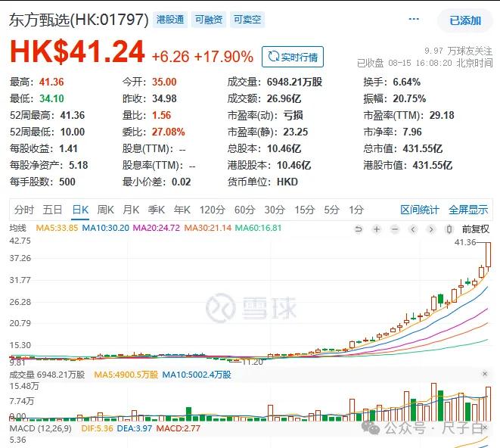Click the last volume bar in volume chart
The width and height of the screenshot is (500, 448).
(x=488, y=403)
